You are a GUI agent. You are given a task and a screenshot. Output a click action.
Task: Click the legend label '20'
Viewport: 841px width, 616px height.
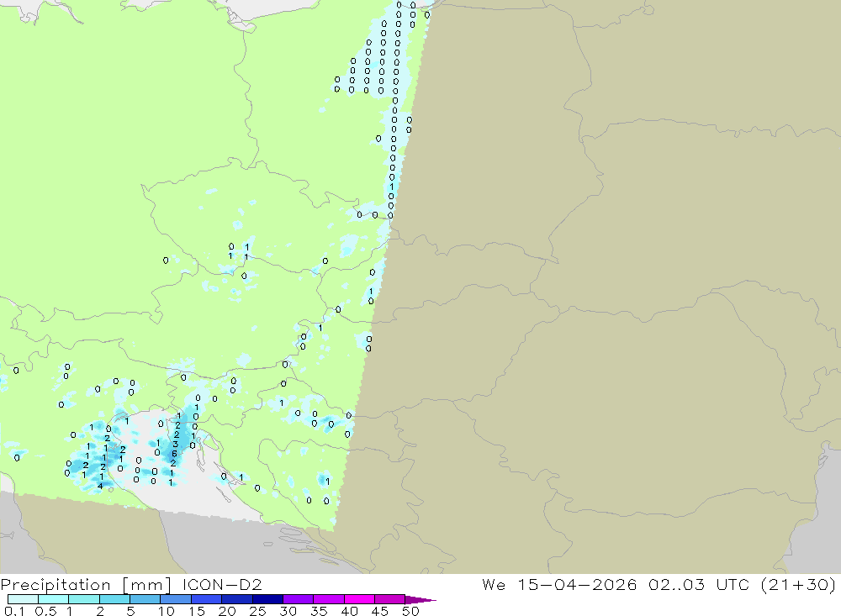pos(227,611)
